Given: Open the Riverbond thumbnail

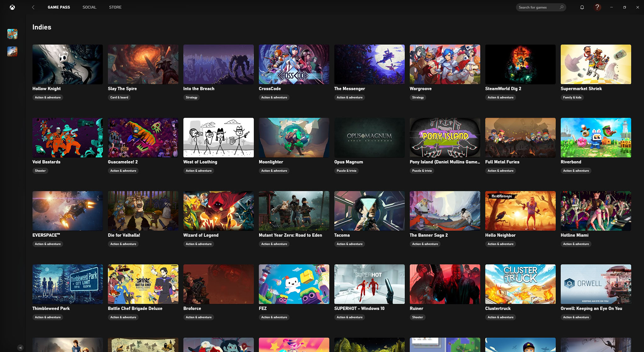Looking at the screenshot, I should 596,138.
